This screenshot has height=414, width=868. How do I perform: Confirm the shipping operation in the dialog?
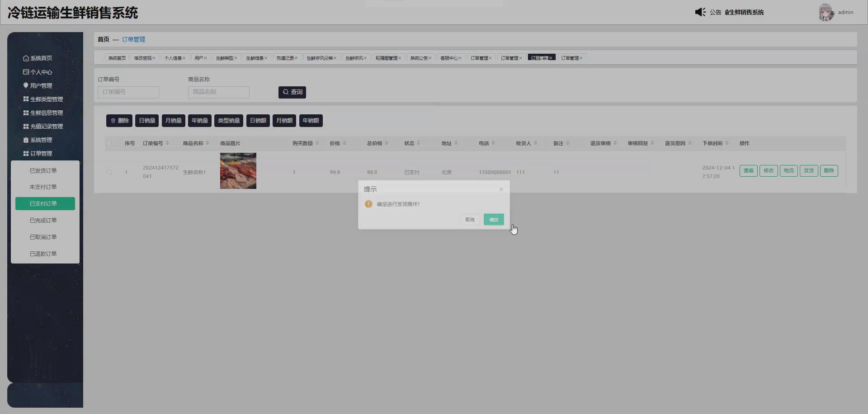coord(494,220)
